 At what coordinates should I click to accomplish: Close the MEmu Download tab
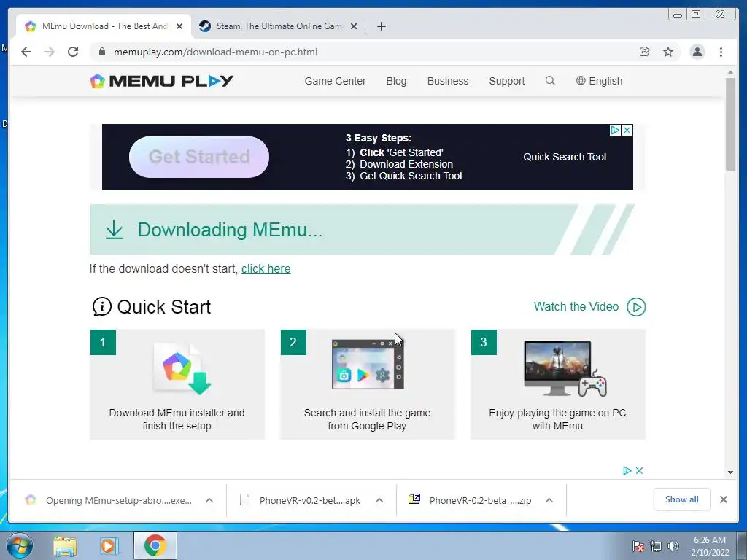coord(179,26)
